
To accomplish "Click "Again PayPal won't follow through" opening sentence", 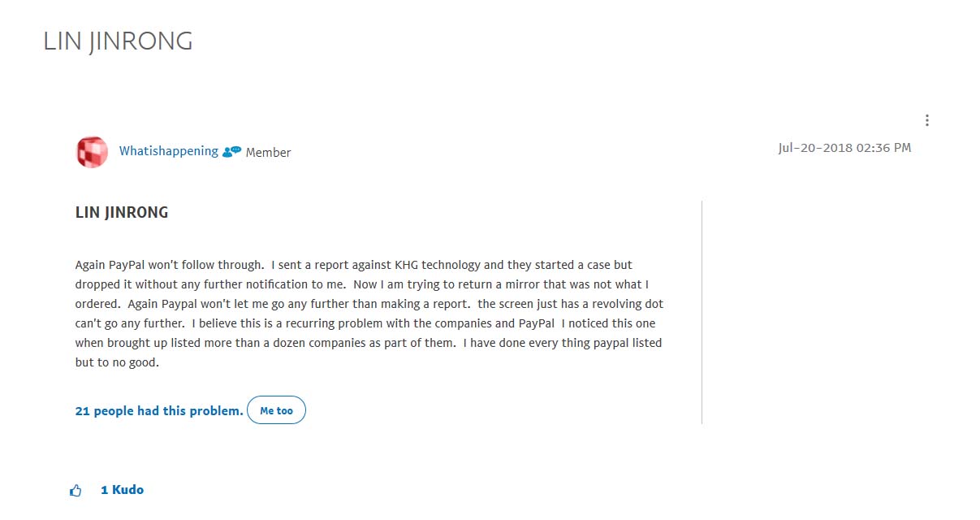I will (170, 265).
